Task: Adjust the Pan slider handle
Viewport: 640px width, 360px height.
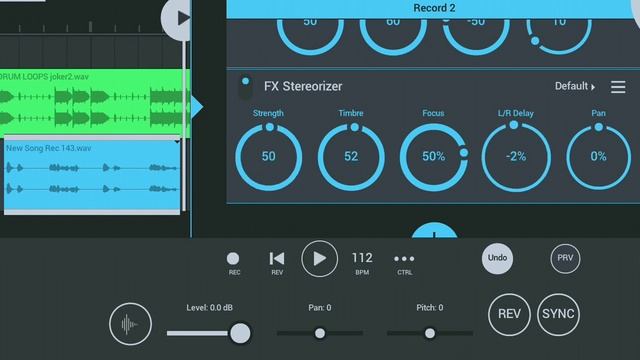Action: click(320, 333)
